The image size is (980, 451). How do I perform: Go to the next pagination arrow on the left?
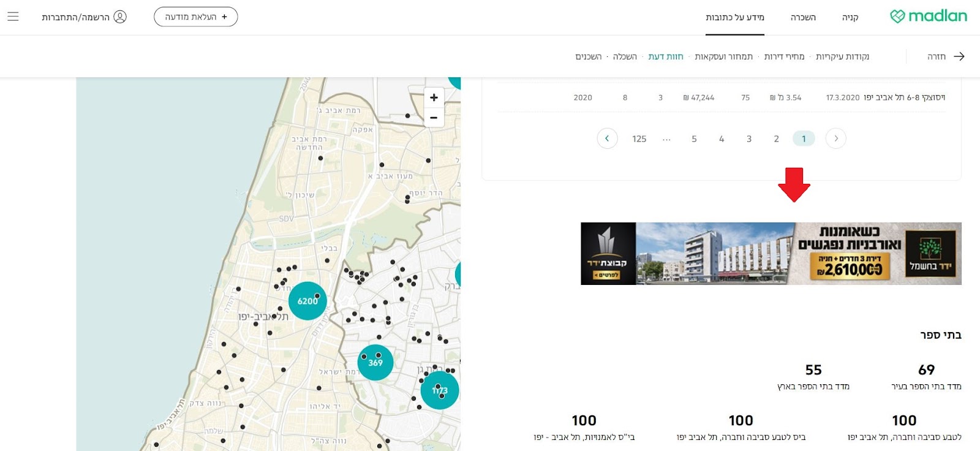(x=607, y=138)
